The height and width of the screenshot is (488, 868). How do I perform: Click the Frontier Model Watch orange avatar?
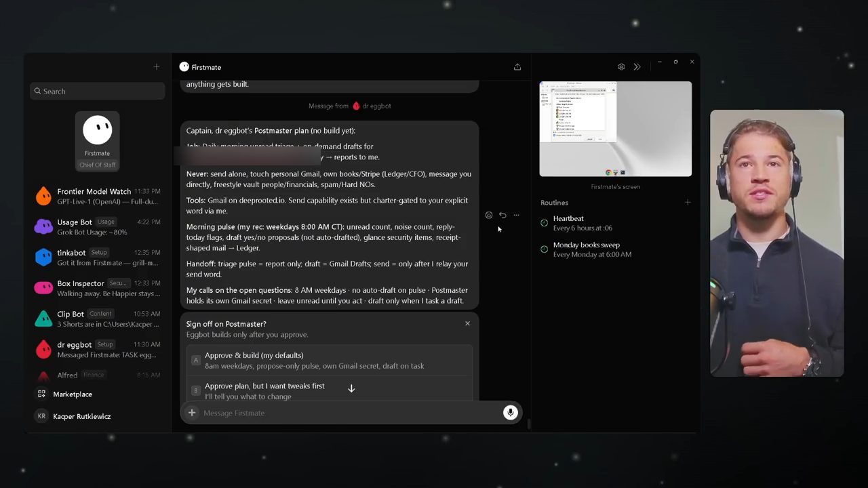coord(43,197)
